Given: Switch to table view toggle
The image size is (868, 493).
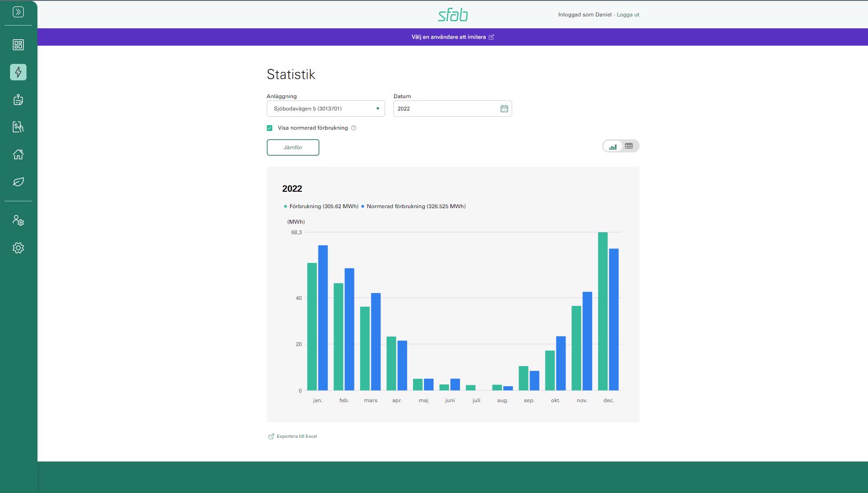Looking at the screenshot, I should coord(629,146).
